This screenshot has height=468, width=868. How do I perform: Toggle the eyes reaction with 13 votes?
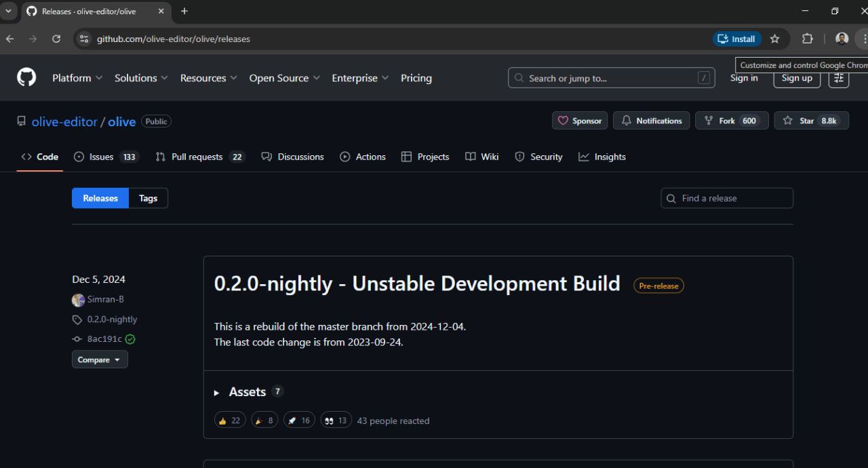coord(336,421)
